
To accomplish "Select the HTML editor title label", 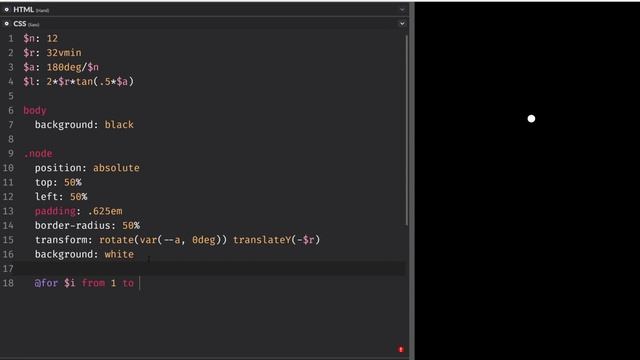I will point(23,9).
